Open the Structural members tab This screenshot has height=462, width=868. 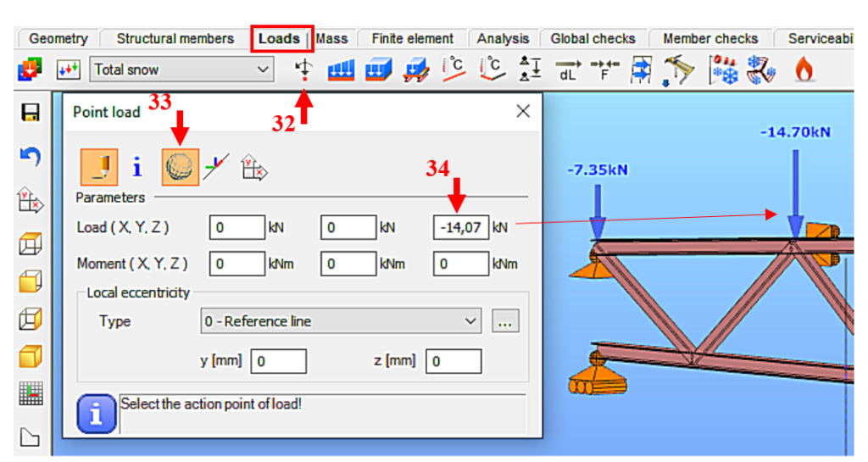[x=175, y=39]
